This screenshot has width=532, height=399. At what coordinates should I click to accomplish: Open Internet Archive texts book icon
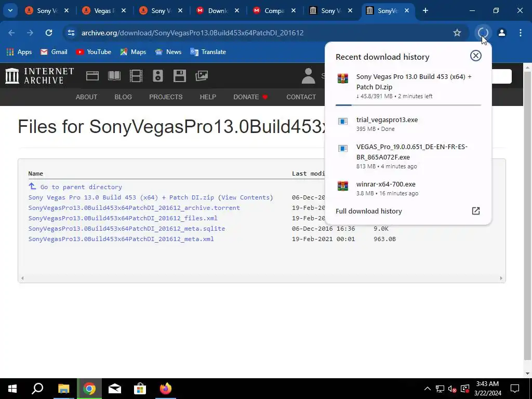pyautogui.click(x=114, y=76)
